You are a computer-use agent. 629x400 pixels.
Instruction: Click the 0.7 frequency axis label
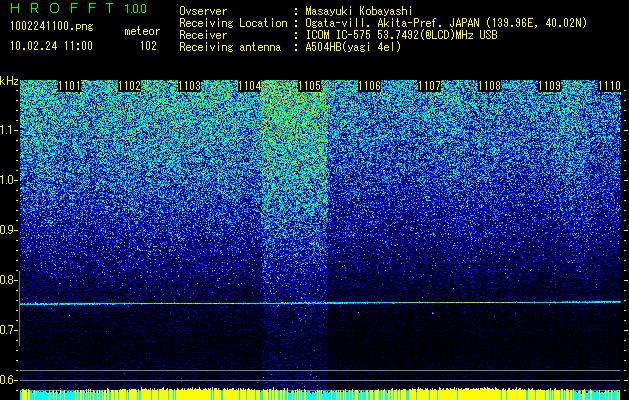(x=8, y=330)
